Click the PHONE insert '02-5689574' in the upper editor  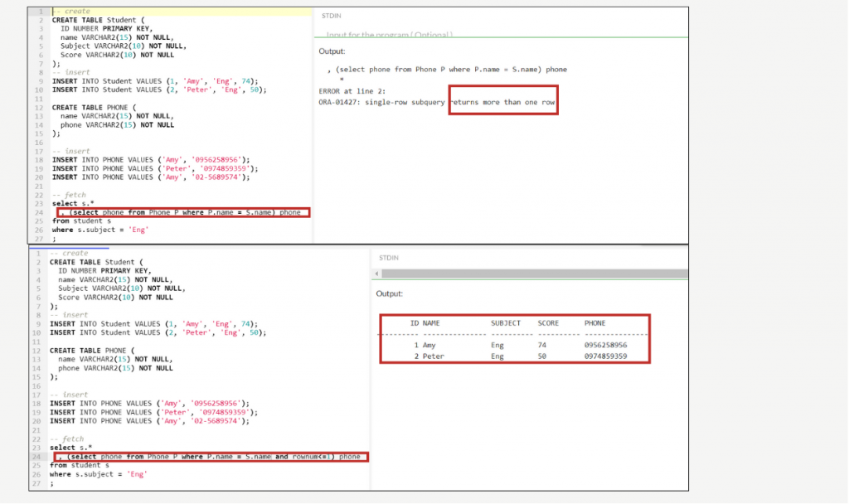pyautogui.click(x=151, y=177)
